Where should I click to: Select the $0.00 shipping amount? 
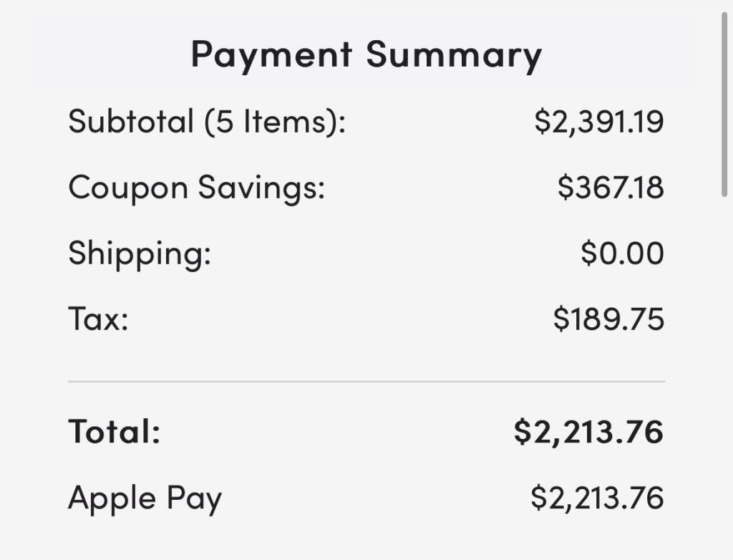click(x=622, y=254)
